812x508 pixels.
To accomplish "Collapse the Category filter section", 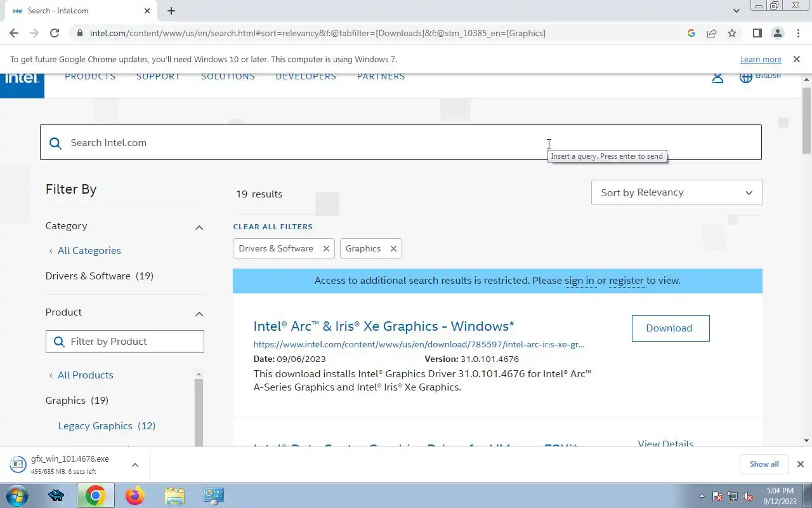I will [199, 227].
